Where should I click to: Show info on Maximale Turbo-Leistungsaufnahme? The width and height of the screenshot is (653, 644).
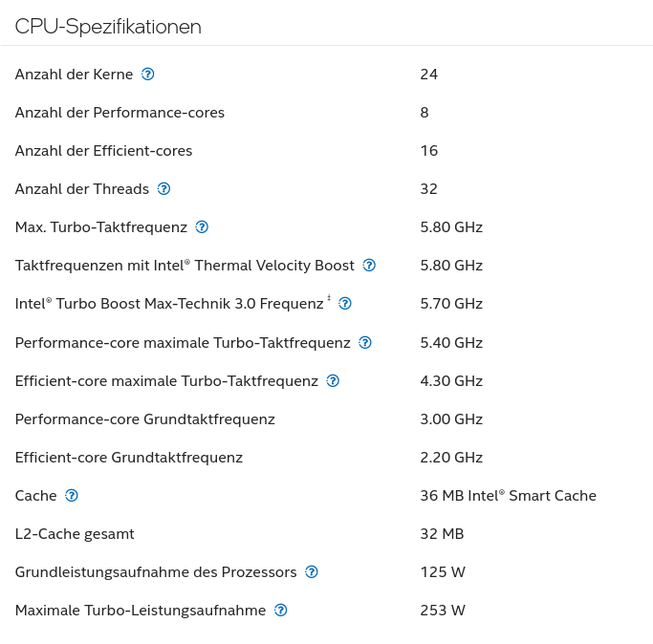(x=281, y=611)
